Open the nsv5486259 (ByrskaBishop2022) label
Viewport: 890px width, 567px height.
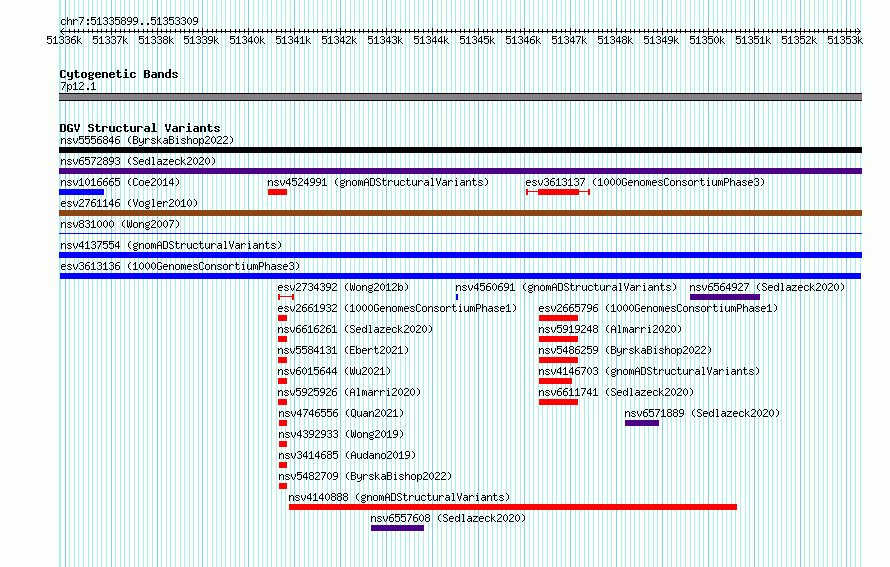[x=625, y=350]
